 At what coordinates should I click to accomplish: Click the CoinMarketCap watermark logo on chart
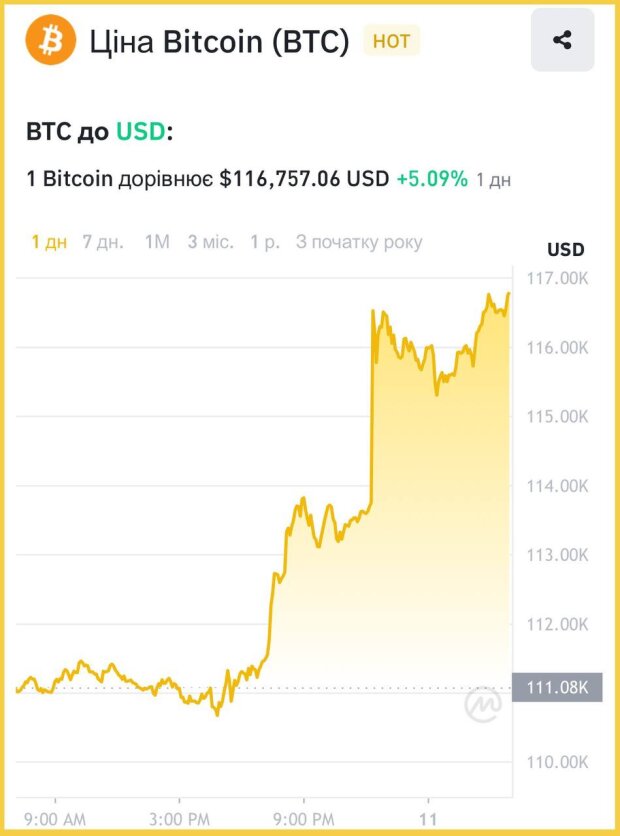tap(482, 704)
